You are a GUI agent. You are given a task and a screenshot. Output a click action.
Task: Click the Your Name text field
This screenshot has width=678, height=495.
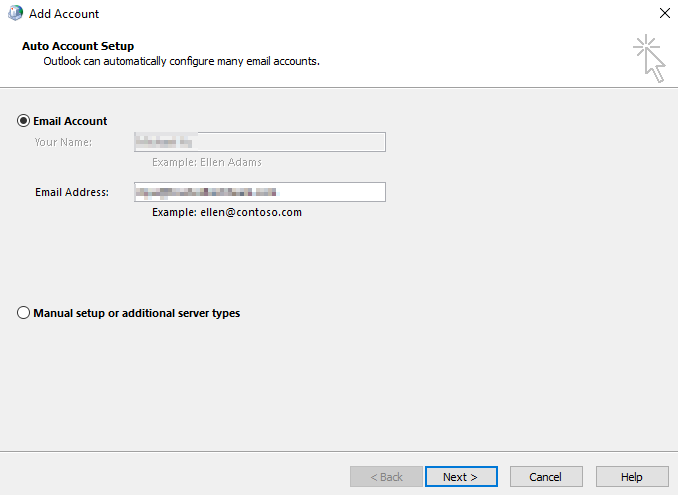click(260, 142)
